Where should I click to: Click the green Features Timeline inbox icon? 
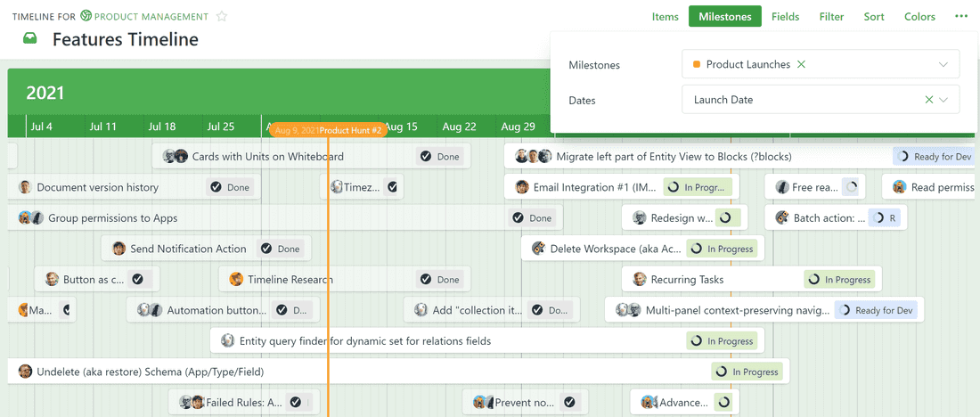[x=30, y=39]
